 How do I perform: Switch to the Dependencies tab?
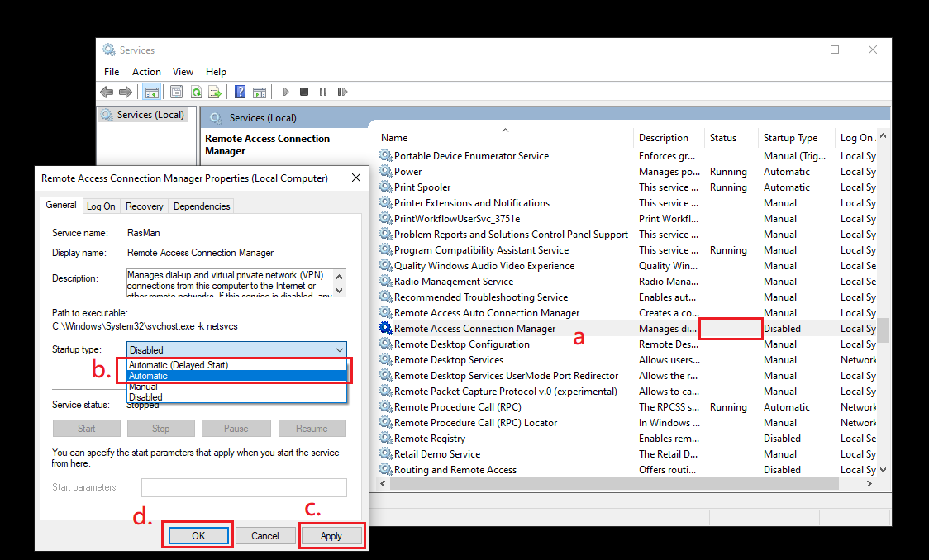tap(202, 206)
